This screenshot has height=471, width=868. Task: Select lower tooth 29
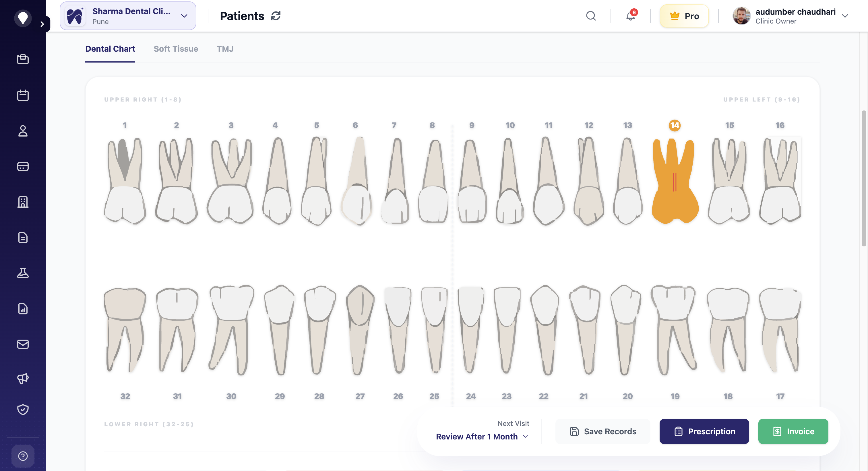coord(280,330)
